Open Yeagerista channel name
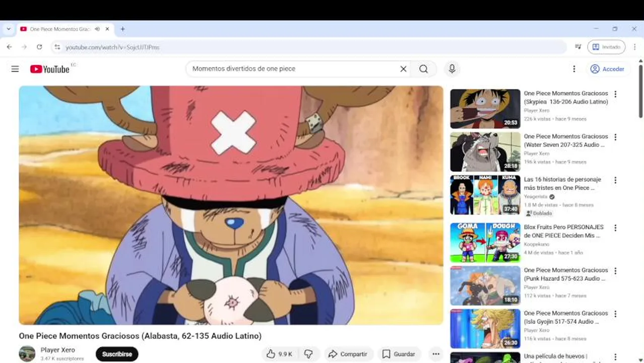Image resolution: width=644 pixels, height=363 pixels. 536,197
